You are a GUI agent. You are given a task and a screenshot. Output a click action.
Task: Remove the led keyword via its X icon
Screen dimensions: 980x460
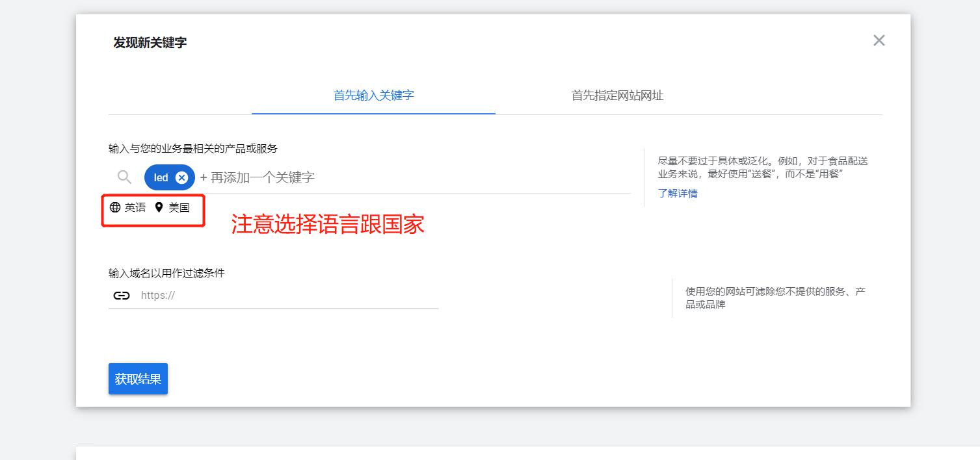tap(181, 177)
